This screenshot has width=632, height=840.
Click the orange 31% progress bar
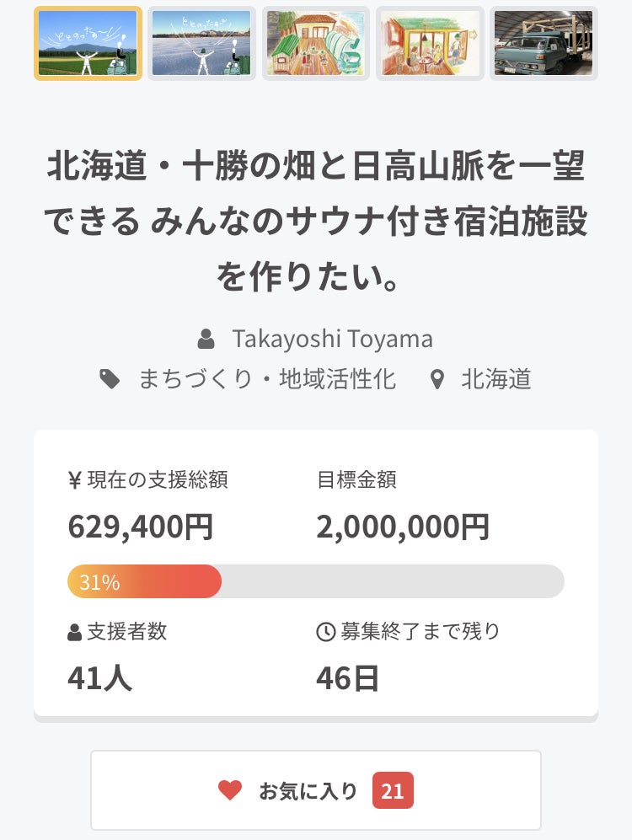coord(144,581)
